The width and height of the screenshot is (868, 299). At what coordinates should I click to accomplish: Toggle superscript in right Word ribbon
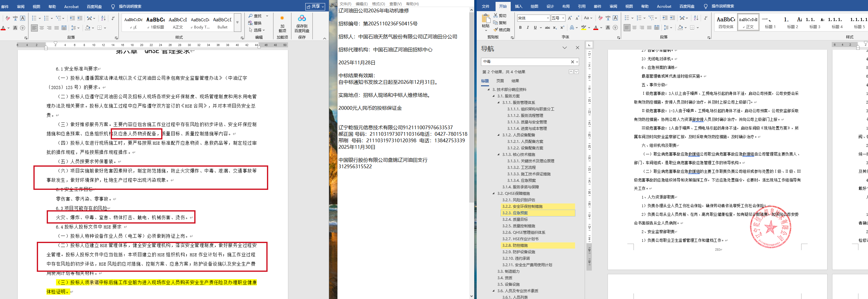tap(562, 28)
